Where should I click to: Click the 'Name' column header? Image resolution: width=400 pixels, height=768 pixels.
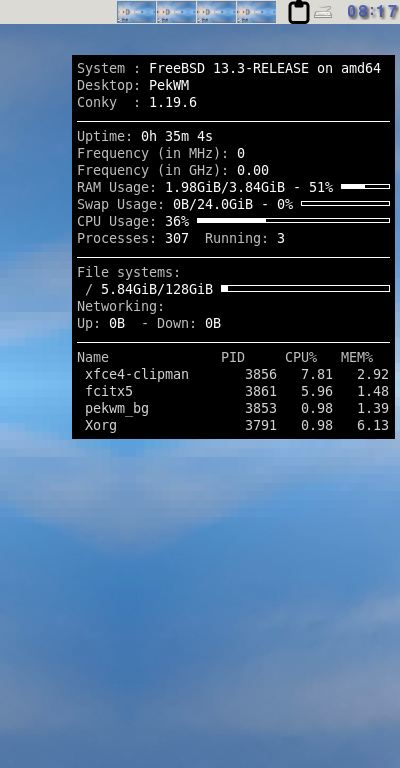coord(93,358)
